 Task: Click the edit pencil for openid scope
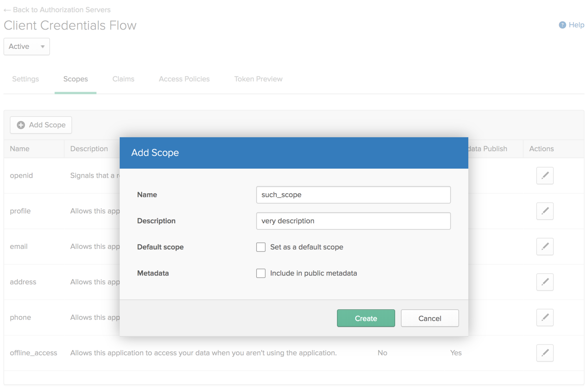point(544,175)
